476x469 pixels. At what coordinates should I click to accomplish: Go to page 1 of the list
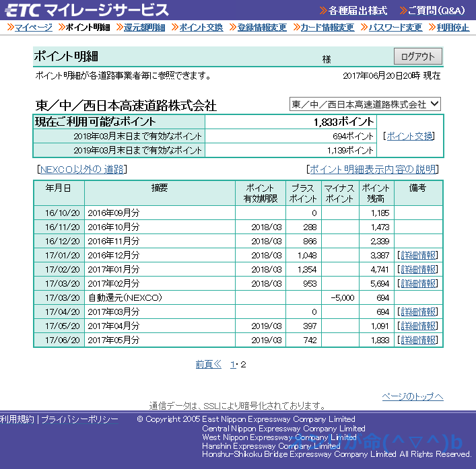233,364
